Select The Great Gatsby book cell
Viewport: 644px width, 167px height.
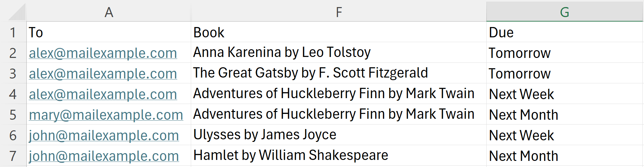click(x=310, y=73)
